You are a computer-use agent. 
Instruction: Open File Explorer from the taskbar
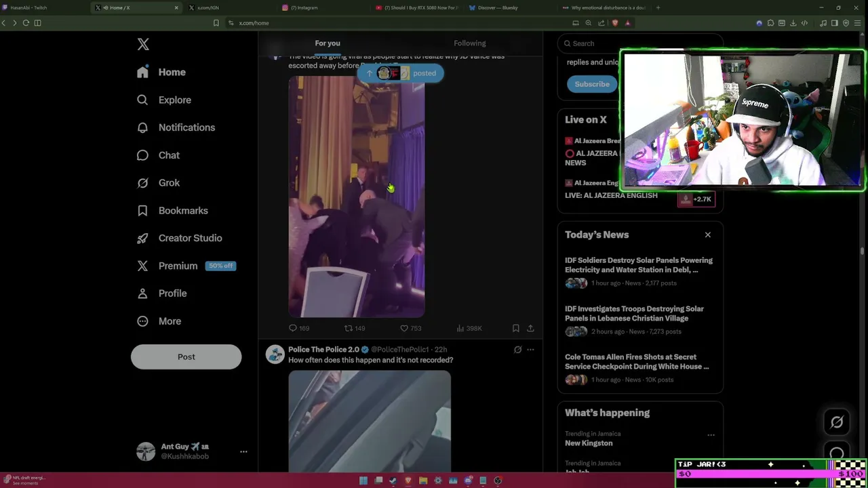pos(423,481)
